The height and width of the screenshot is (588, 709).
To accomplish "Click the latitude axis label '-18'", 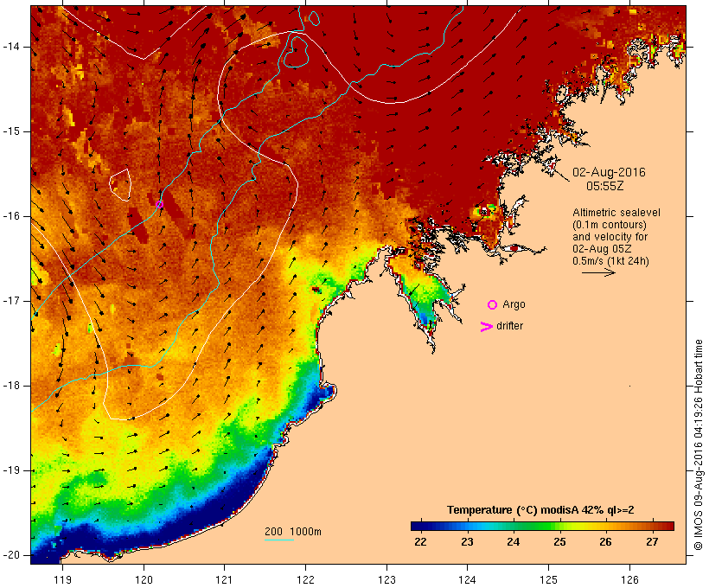I will [x=11, y=386].
